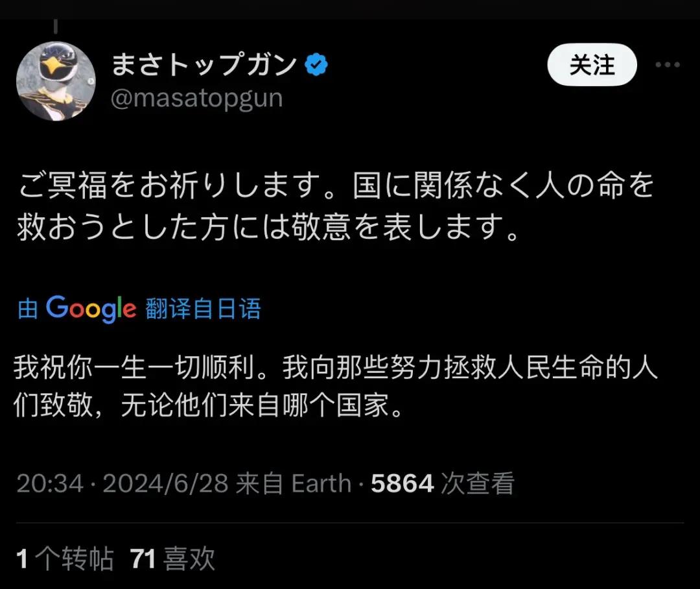Image resolution: width=700 pixels, height=589 pixels.
Task: Click the thread connector line above avatar
Action: click(56, 27)
